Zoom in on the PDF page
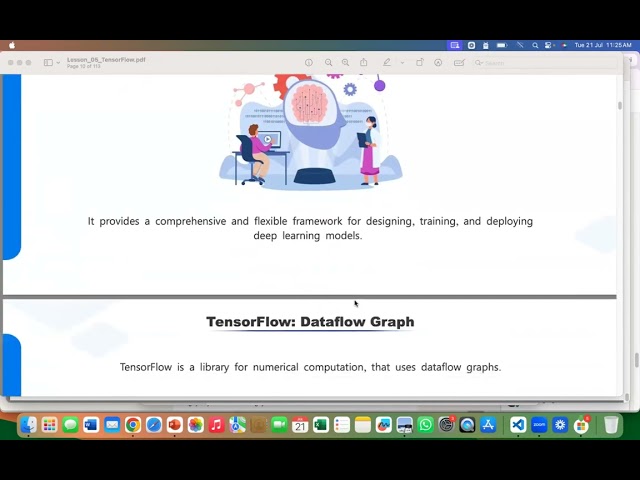640x480 pixels. pyautogui.click(x=345, y=62)
